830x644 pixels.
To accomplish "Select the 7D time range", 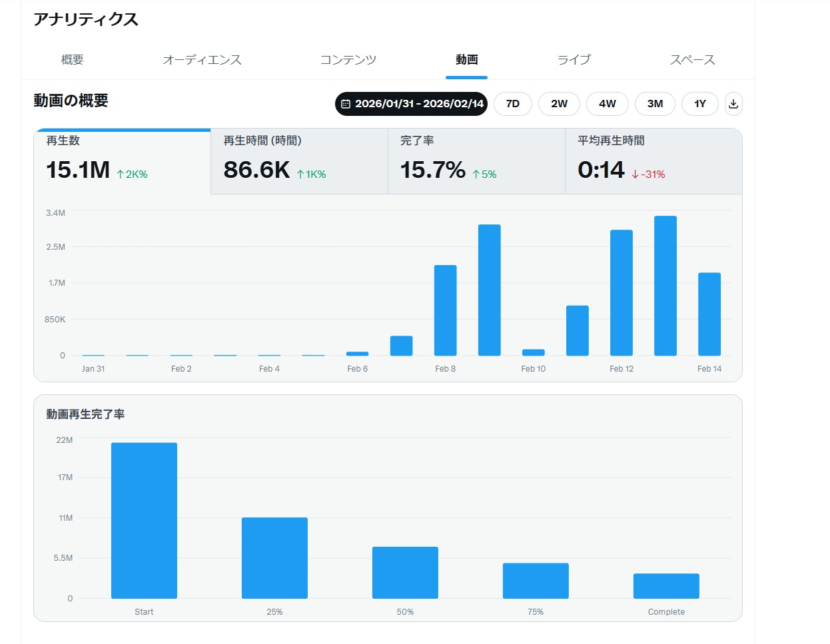I will pyautogui.click(x=512, y=104).
